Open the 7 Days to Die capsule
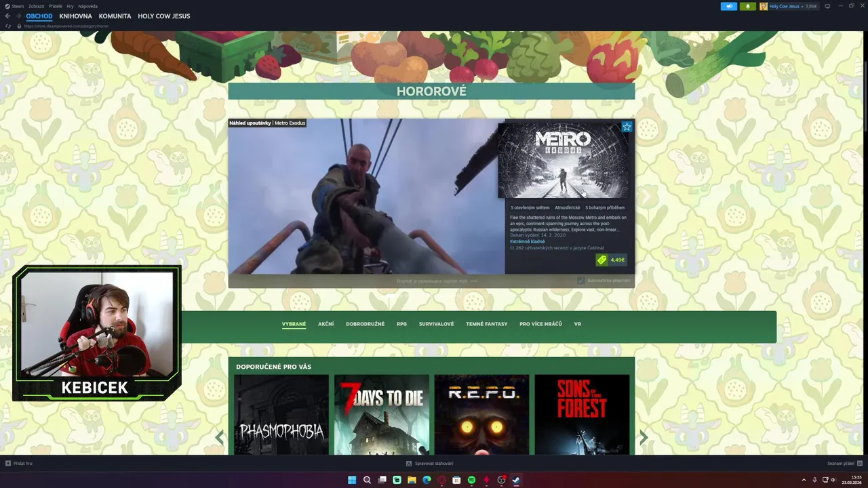The height and width of the screenshot is (488, 868). (382, 414)
